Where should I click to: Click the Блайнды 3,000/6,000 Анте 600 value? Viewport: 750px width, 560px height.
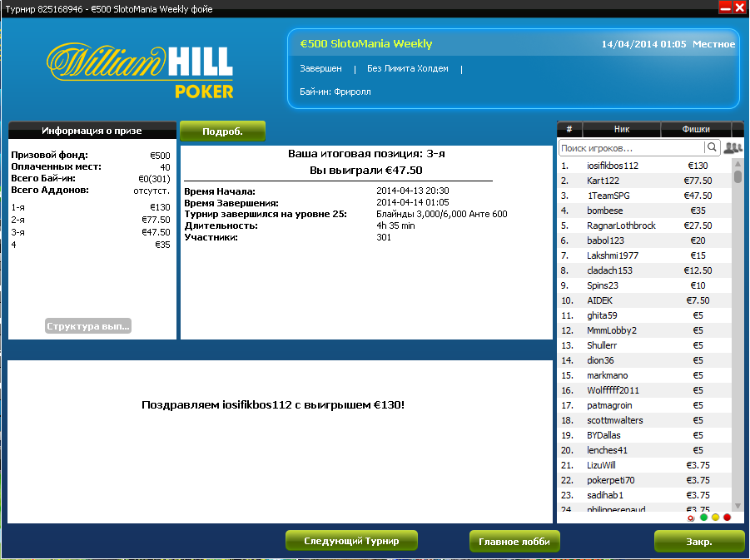442,214
